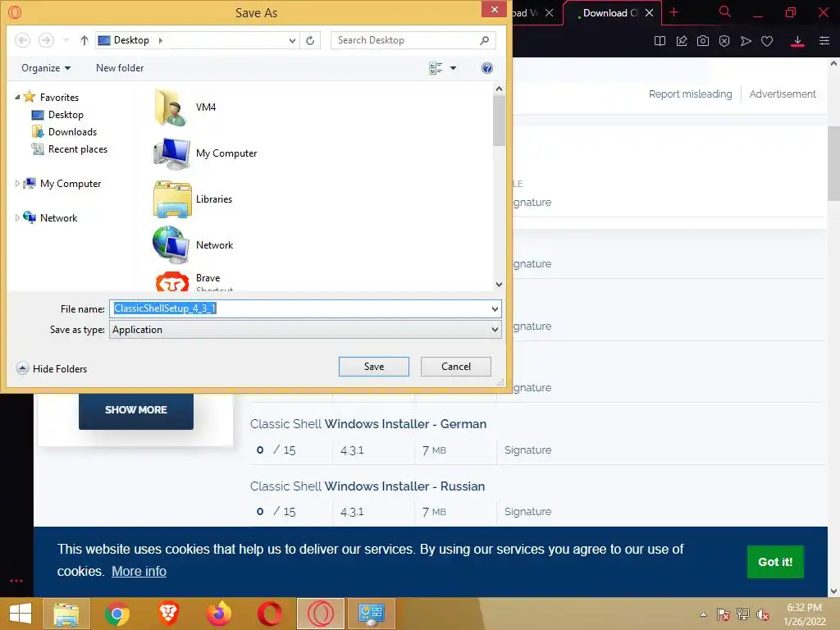Open a new Opera tab with plus
Image resolution: width=840 pixels, height=630 pixels.
pyautogui.click(x=674, y=12)
